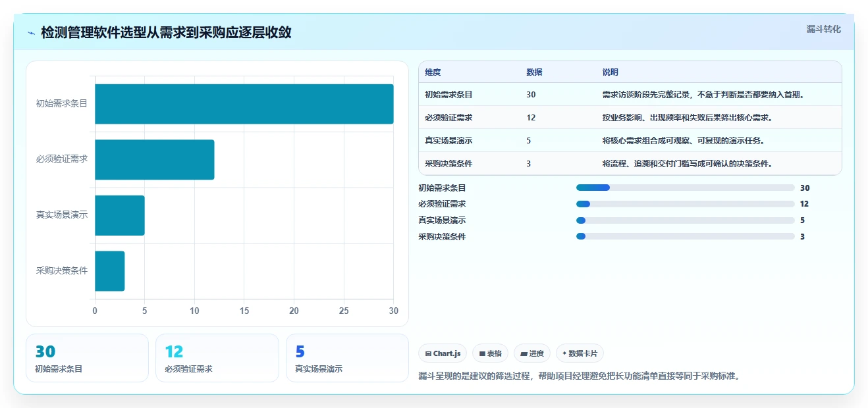Click the progress list label 必须验证需求
Image resolution: width=868 pixels, height=408 pixels.
coord(442,204)
